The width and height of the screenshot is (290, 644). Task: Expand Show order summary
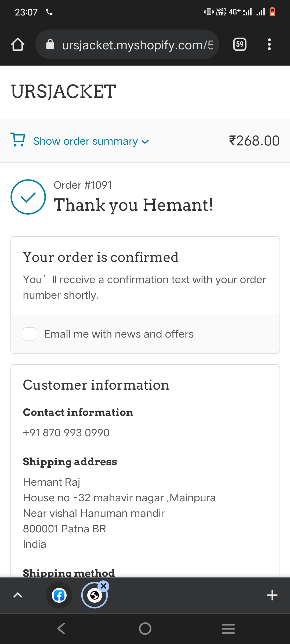(85, 141)
